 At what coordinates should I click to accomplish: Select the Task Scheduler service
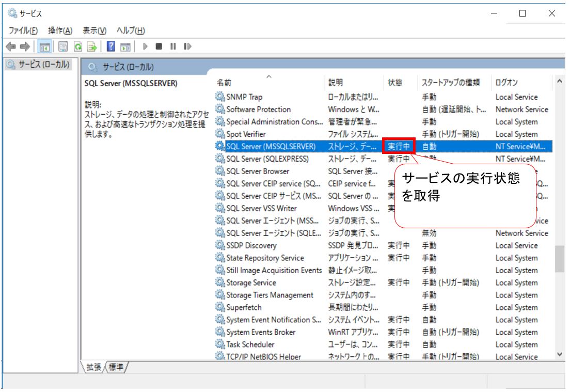tap(384, 344)
